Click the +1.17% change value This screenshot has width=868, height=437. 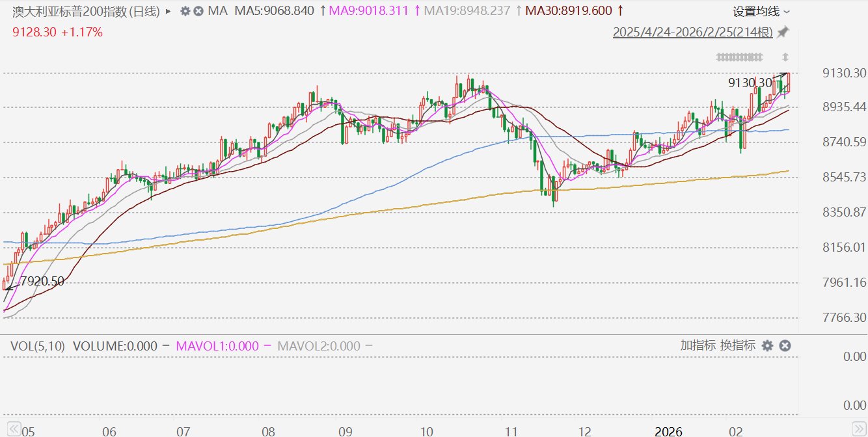[x=82, y=32]
